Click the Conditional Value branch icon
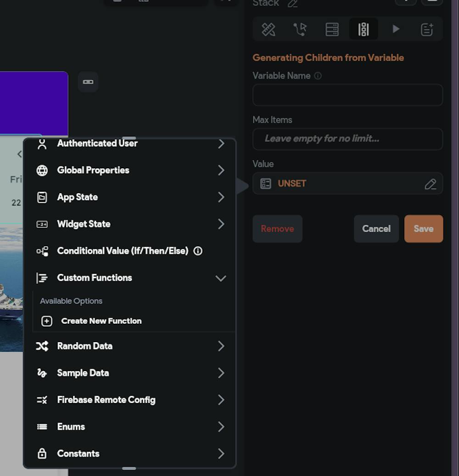 tap(42, 251)
